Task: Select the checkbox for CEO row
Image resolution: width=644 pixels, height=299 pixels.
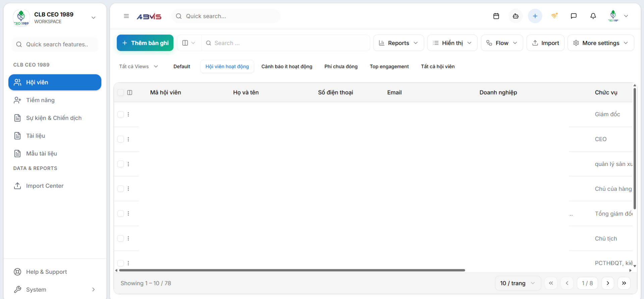Action: point(121,139)
